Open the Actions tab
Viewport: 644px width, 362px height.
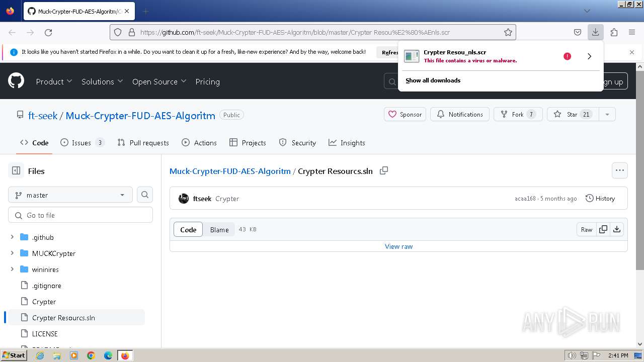(x=199, y=143)
